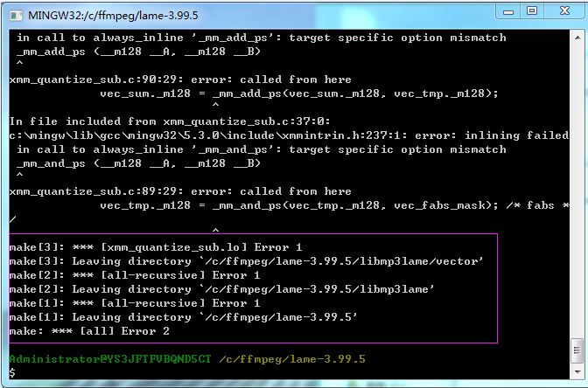Click 'make: *** [all] Error 2' line
The image size is (588, 388).
[x=89, y=331]
